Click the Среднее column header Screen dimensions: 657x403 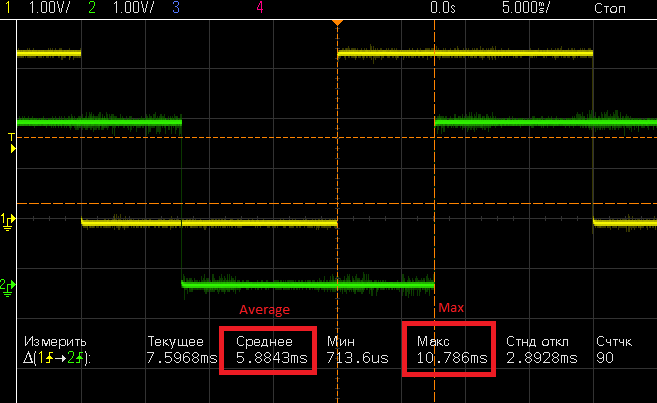coord(264,341)
